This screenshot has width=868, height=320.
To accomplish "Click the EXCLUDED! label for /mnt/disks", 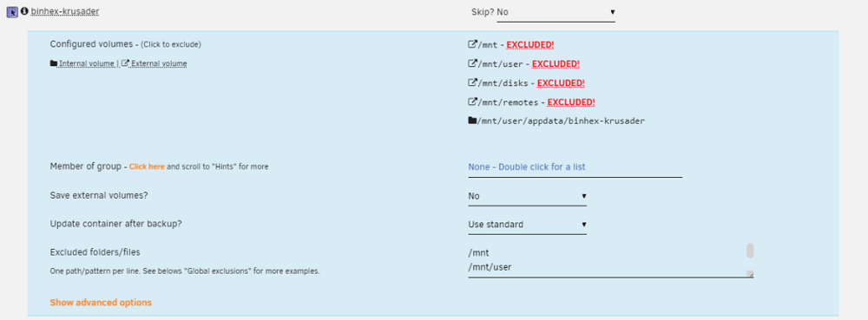I will coord(562,83).
